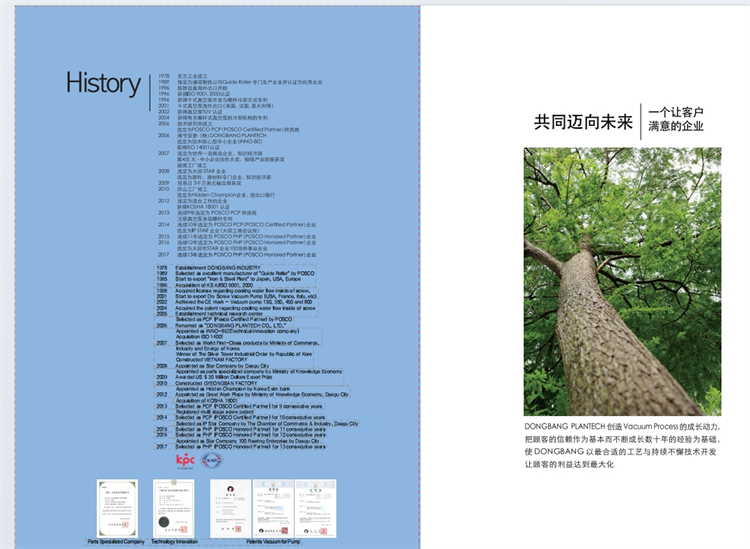This screenshot has width=750, height=549.
Task: Click Chinese line containing "Guide Roller"
Action: [250, 82]
